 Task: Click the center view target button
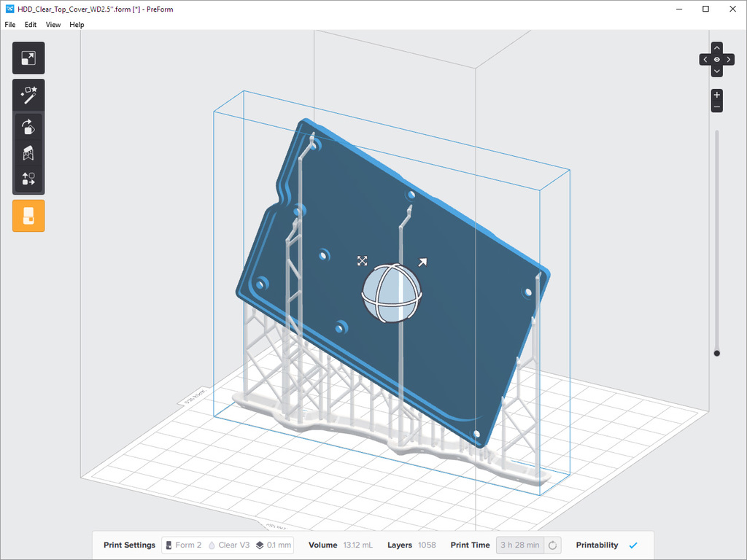coord(716,59)
